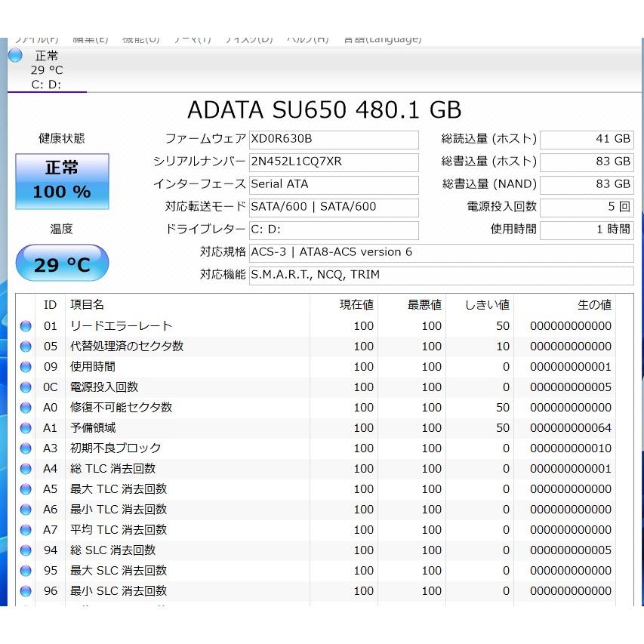
Task: Click raw value 000000000064
Action: [571, 428]
